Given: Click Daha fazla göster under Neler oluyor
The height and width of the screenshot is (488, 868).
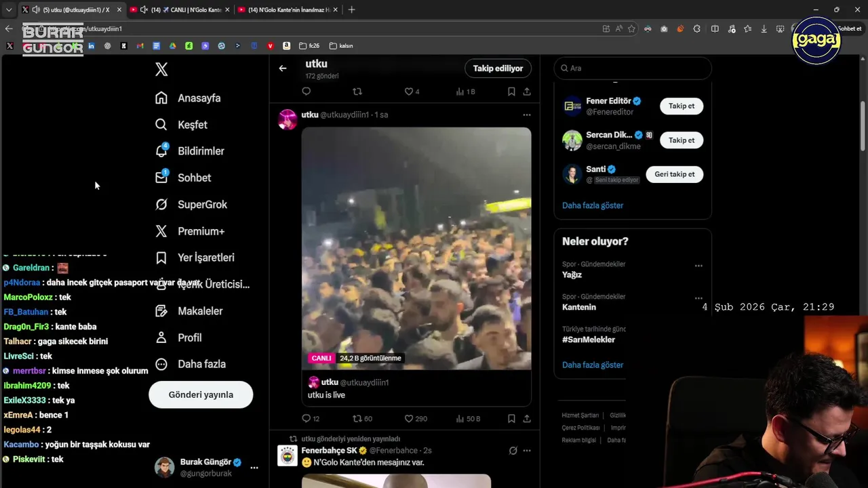Looking at the screenshot, I should coord(593,365).
